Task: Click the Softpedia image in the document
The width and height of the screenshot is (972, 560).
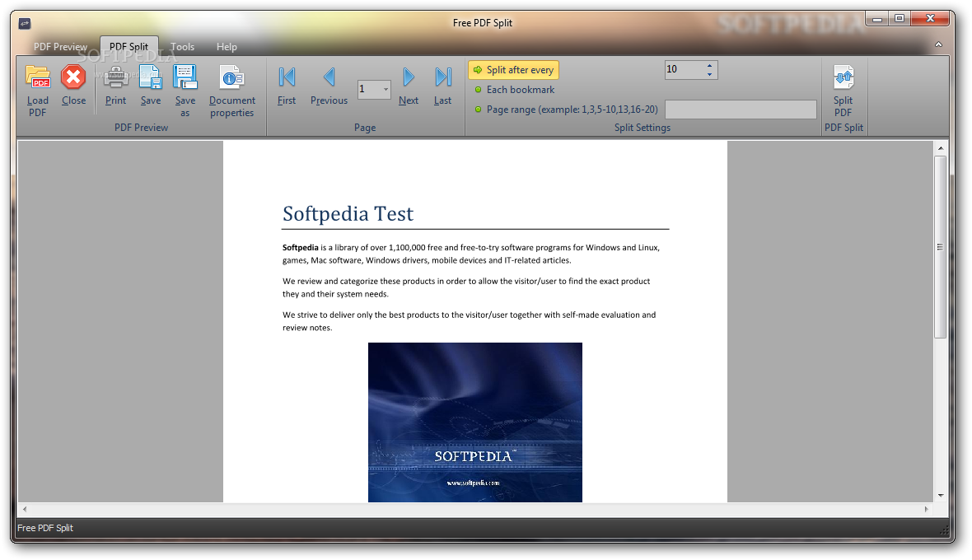Action: (474, 422)
